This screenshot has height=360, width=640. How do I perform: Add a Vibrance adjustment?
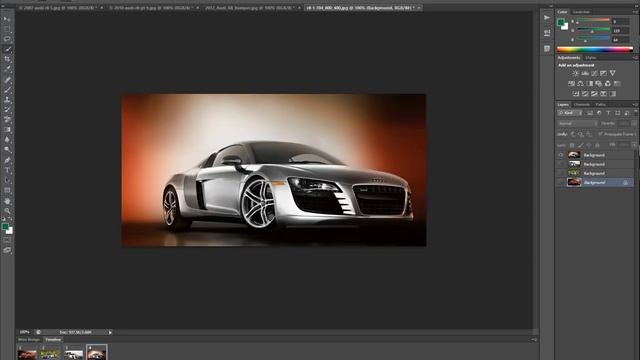tap(613, 73)
